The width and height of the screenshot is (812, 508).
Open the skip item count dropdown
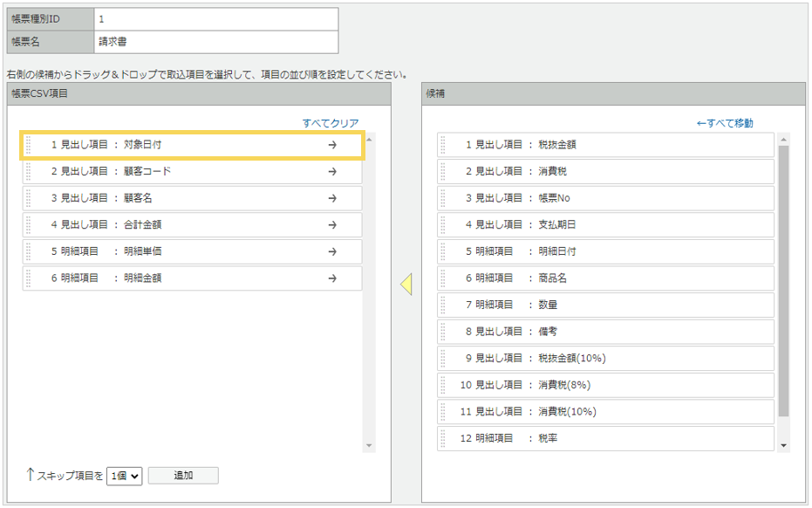[124, 477]
